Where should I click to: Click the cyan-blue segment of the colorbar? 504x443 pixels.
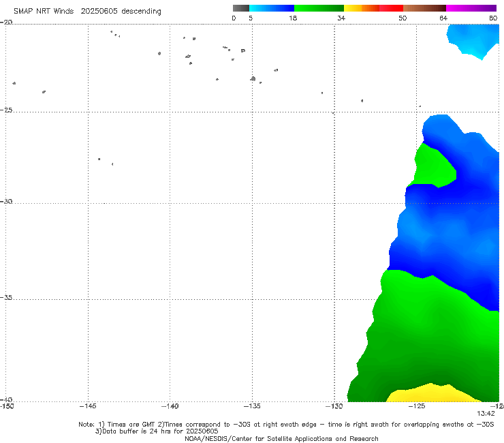tap(272, 8)
